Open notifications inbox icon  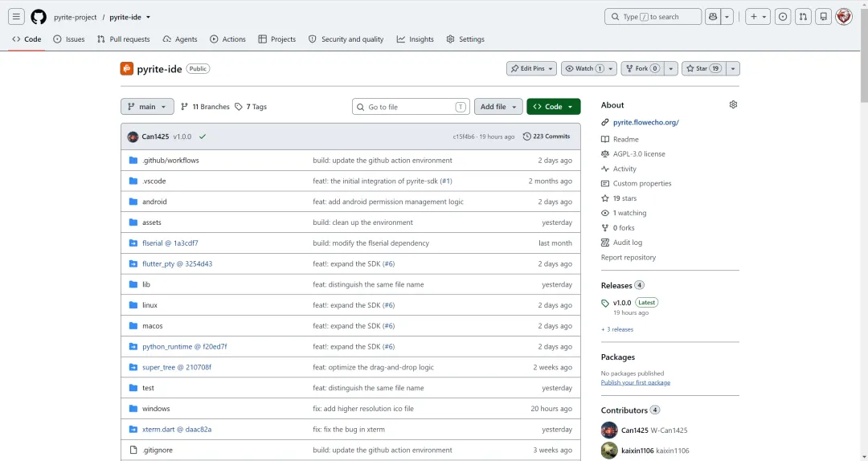pos(823,17)
